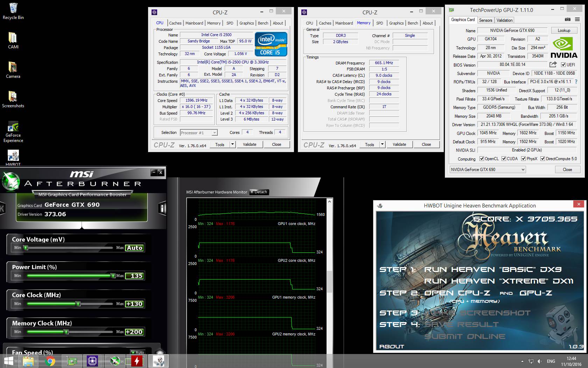
Task: Click the ENG language indicator in tray
Action: (551, 361)
